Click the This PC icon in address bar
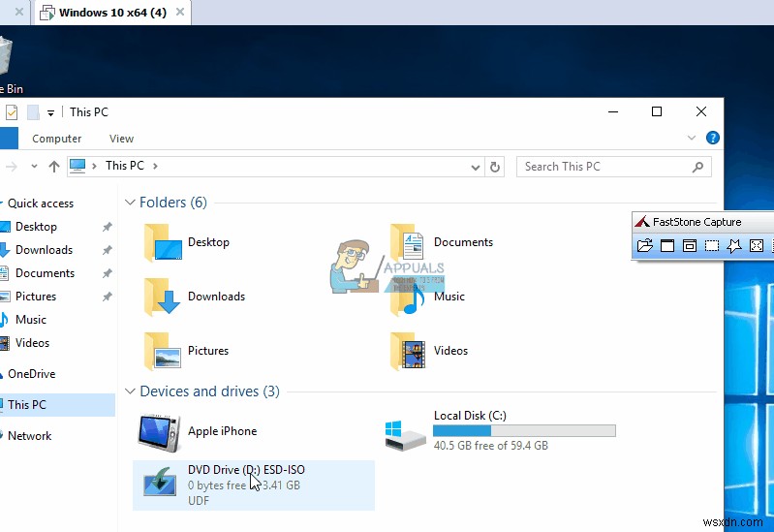This screenshot has width=774, height=532. [77, 166]
